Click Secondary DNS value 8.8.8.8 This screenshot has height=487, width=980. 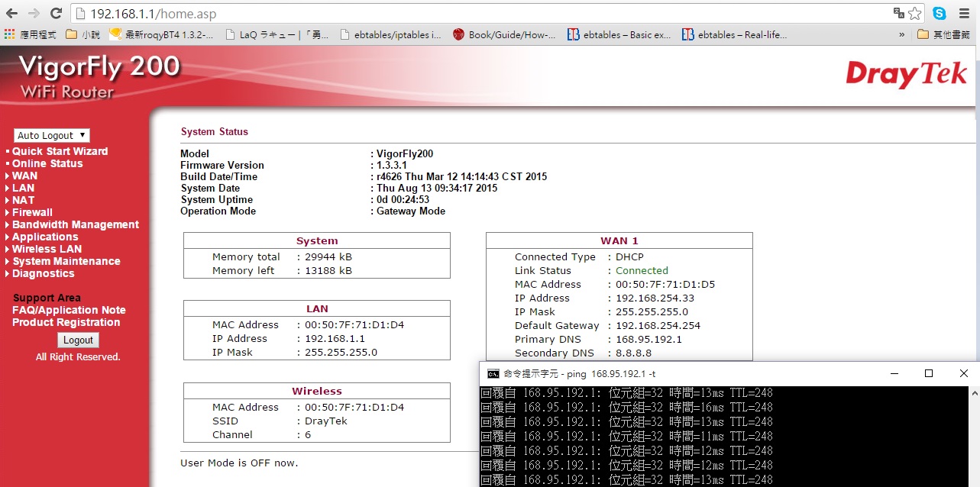tap(633, 353)
